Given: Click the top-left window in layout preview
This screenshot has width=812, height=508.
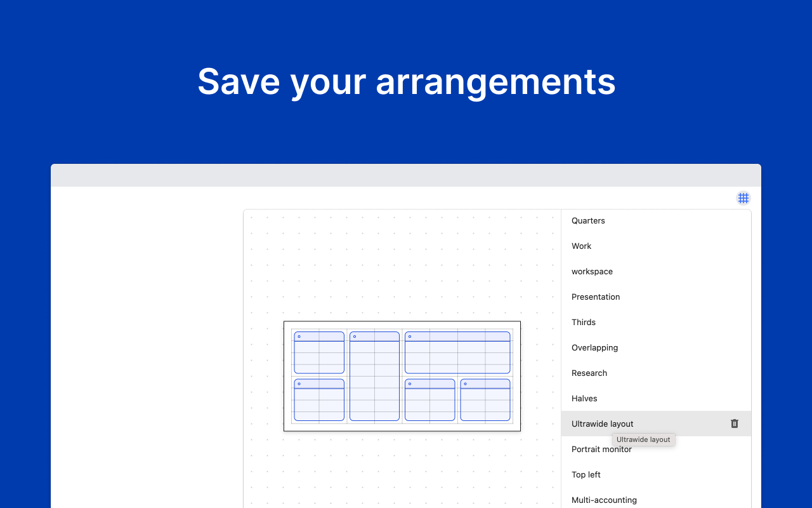Looking at the screenshot, I should pos(319,352).
